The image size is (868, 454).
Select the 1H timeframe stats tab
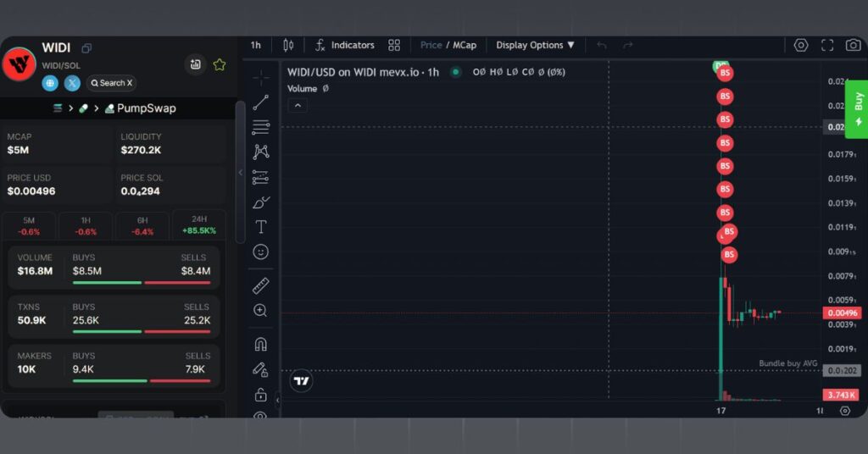click(86, 225)
